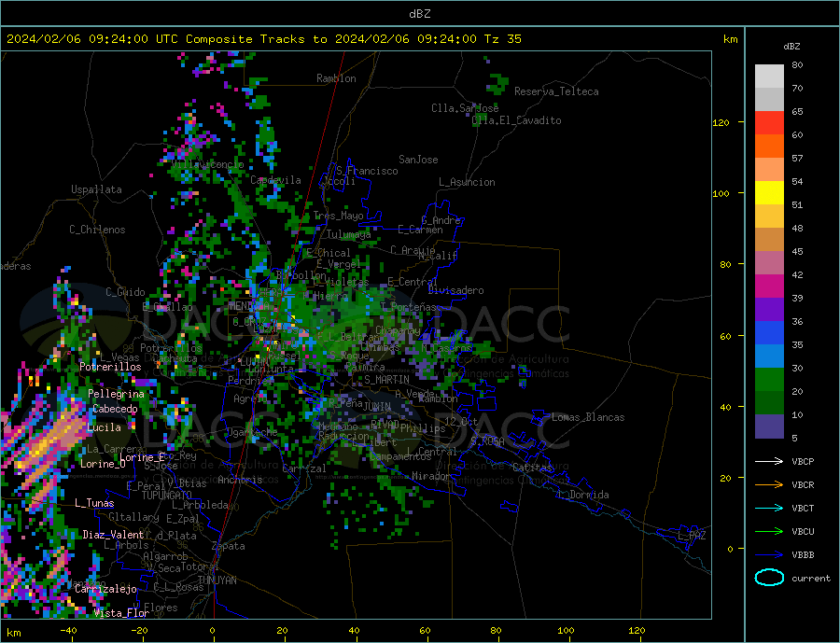Click the 100 tick on right axis
This screenshot has height=643, width=840.
tap(721, 193)
